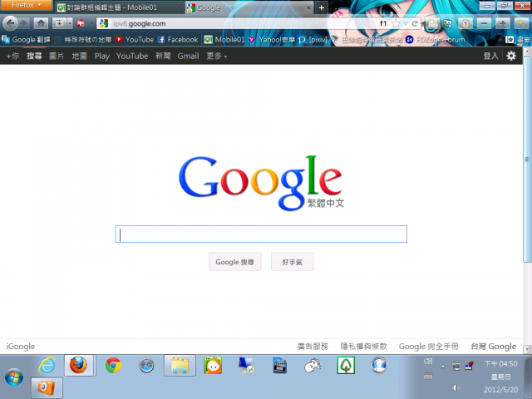Viewport: 532px width, 399px height.
Task: Click the 好手氣 button
Action: click(292, 262)
